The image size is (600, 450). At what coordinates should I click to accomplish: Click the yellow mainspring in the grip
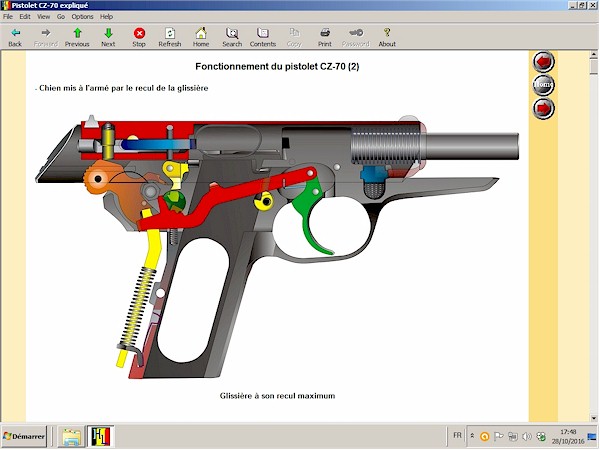pyautogui.click(x=138, y=307)
